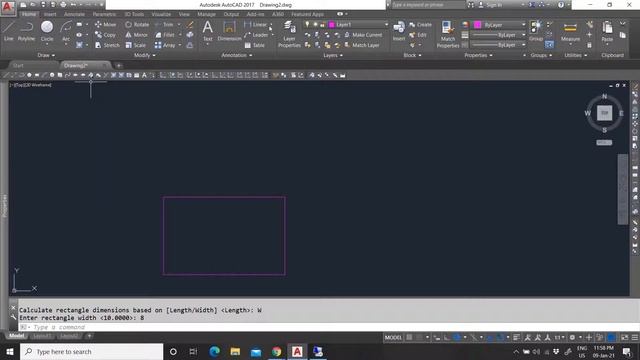This screenshot has width=640, height=360.
Task: Click the command line input field
Action: pos(327,327)
